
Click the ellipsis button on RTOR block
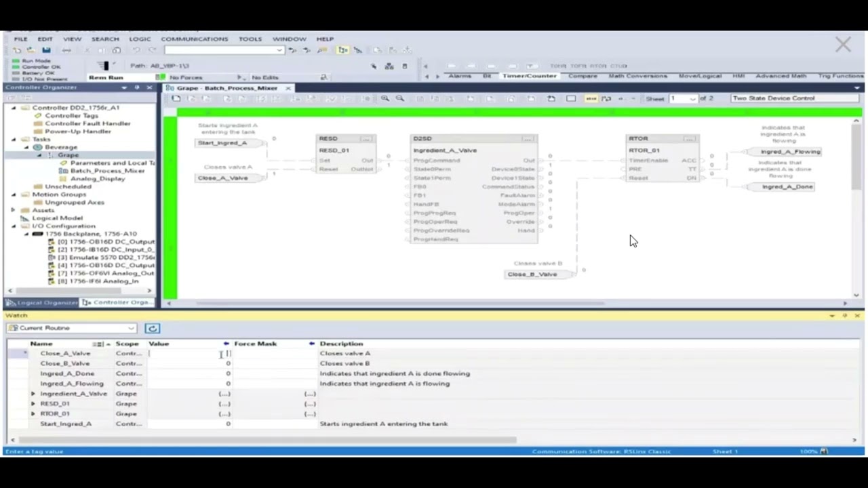pos(689,139)
